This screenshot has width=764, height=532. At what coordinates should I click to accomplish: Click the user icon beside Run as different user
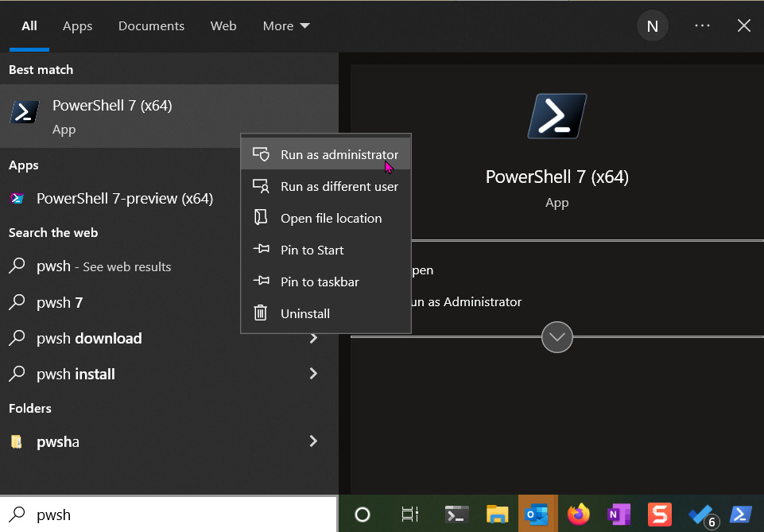tap(262, 186)
